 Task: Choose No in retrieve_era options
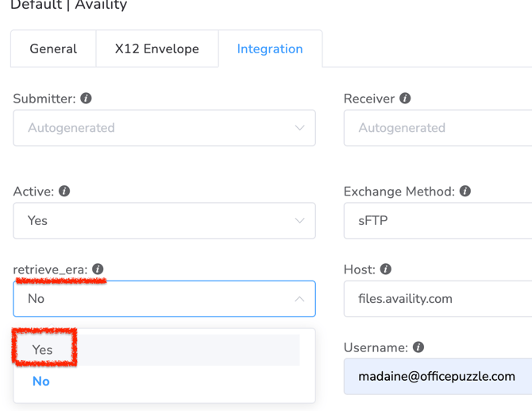point(41,382)
